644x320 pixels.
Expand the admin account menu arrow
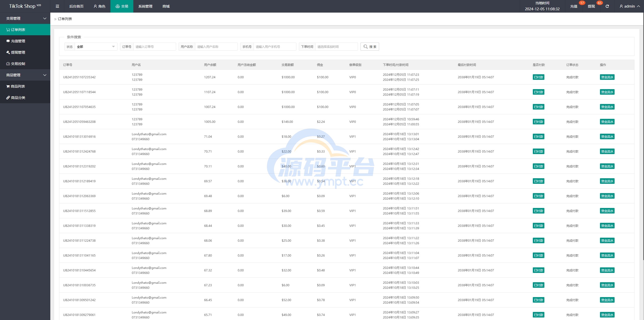click(638, 6)
